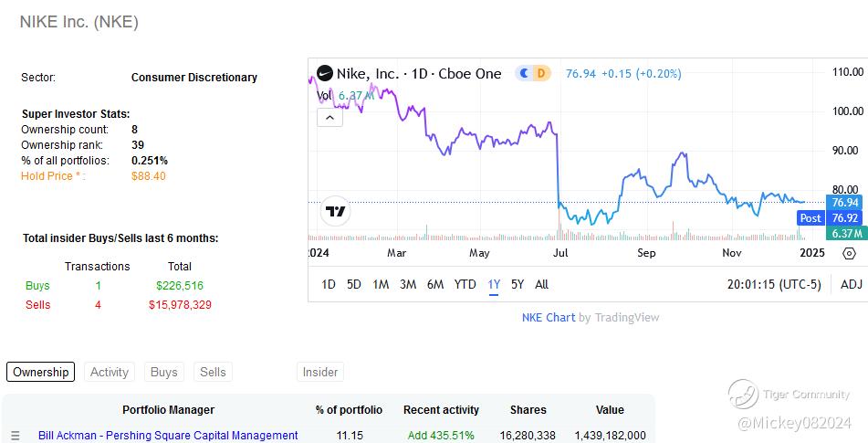Open chart settings gear icon
Viewport: 868px width, 443px height.
(x=849, y=253)
